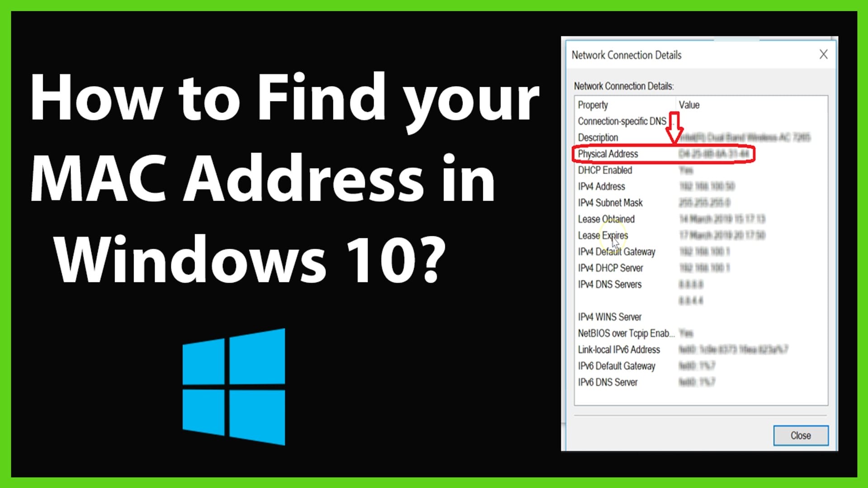
Task: Select the DHCP Enabled property
Action: click(605, 170)
